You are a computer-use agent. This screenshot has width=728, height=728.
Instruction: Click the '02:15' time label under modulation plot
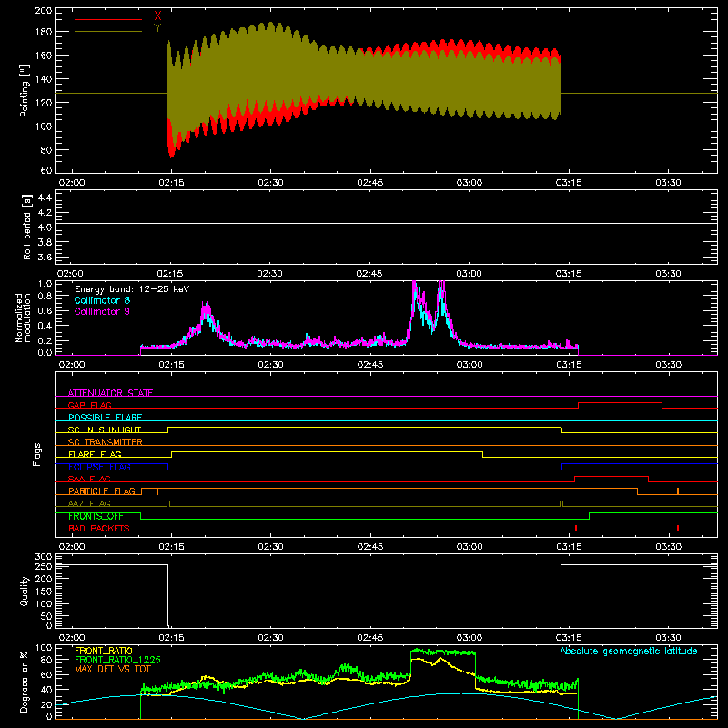click(171, 365)
